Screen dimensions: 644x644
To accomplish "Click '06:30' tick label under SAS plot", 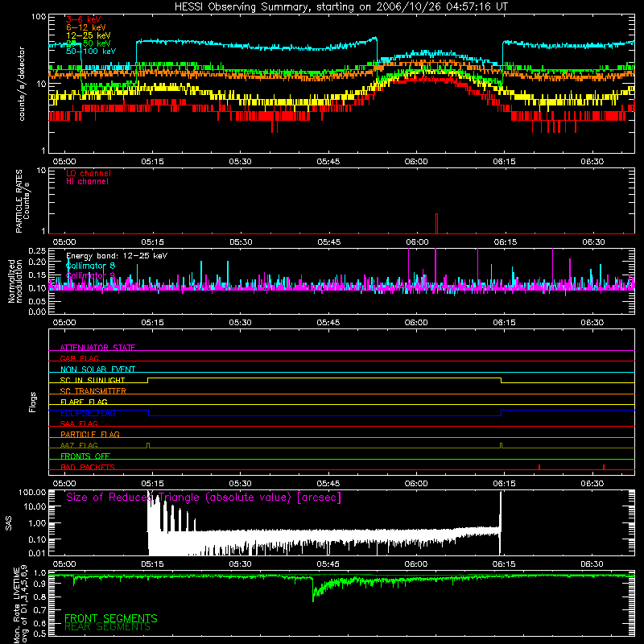I will click(x=592, y=564).
